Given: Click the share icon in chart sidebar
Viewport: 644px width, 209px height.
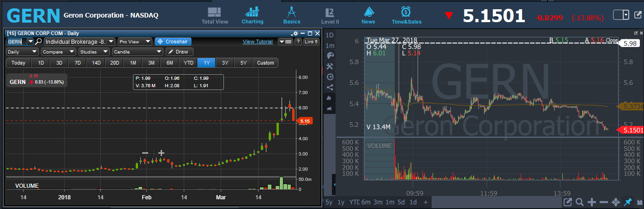Looking at the screenshot, I should tap(330, 87).
